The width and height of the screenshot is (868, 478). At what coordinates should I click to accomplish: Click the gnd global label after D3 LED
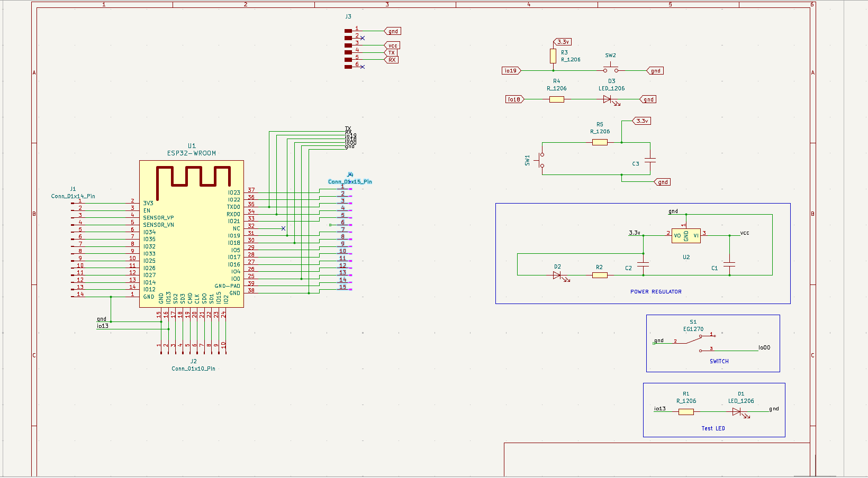pos(648,99)
